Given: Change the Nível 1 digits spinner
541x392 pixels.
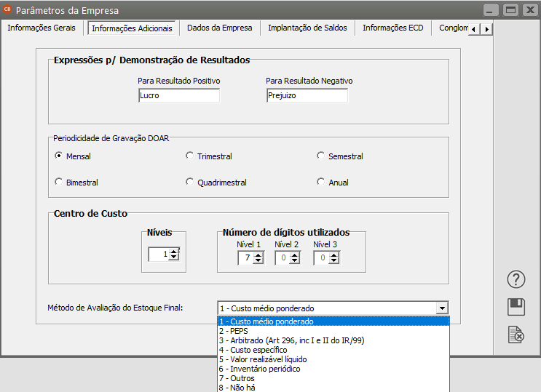Looking at the screenshot, I should click(258, 257).
